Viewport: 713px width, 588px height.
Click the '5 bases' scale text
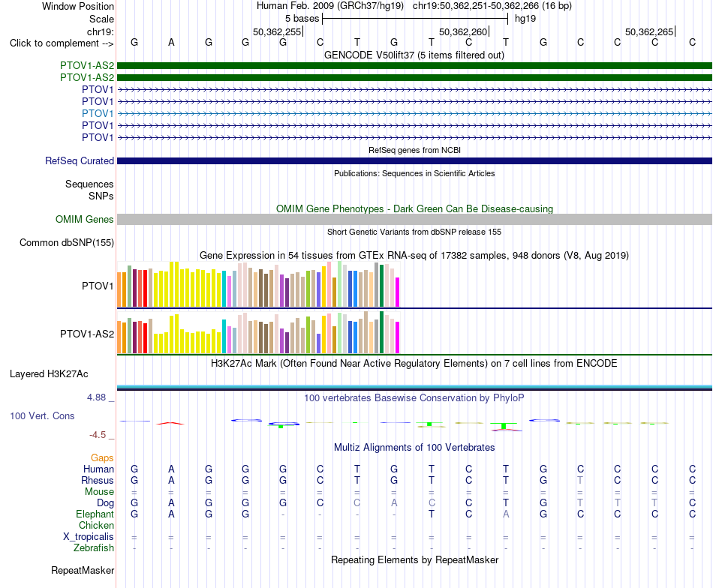pyautogui.click(x=302, y=19)
